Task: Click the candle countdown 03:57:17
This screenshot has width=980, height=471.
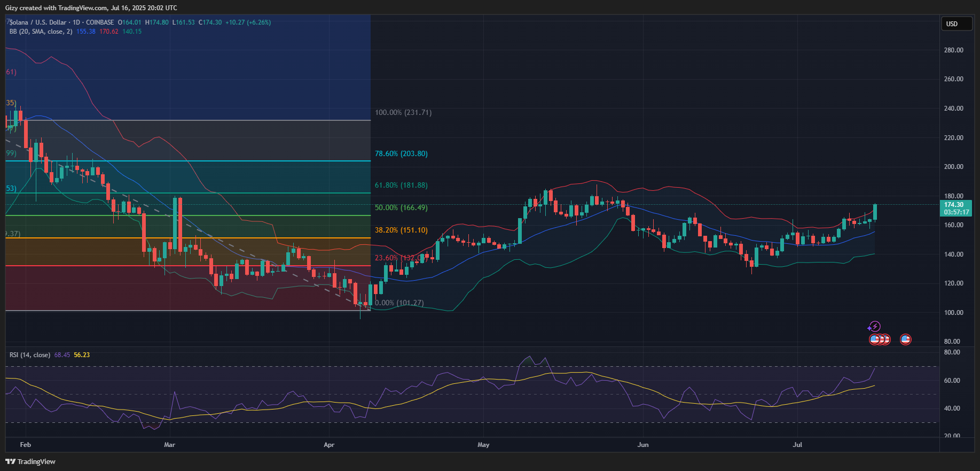Action: click(955, 212)
